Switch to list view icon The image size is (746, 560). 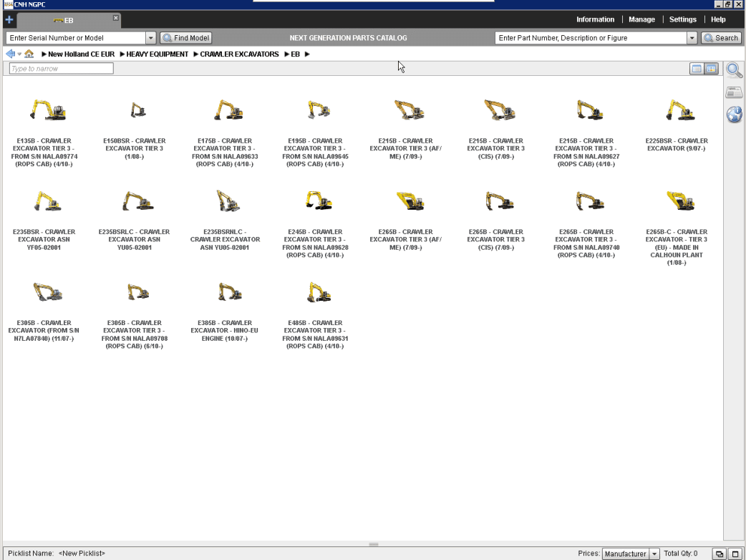point(696,69)
